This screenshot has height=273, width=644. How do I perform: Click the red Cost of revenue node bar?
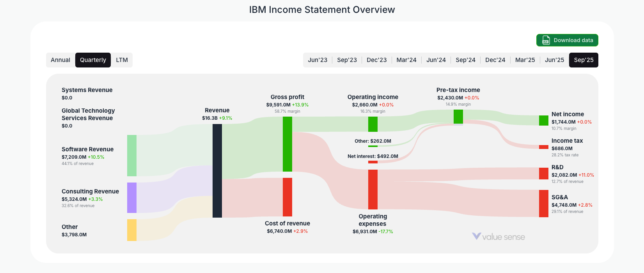[x=288, y=197]
